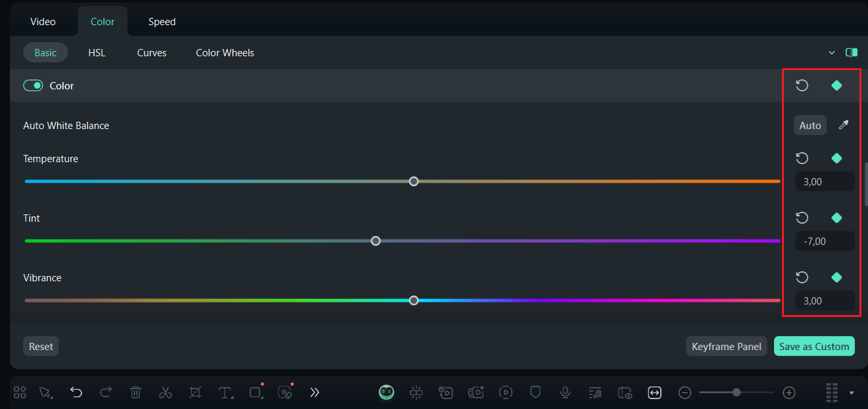Open the AI assistant icon in the toolbar

tap(386, 392)
